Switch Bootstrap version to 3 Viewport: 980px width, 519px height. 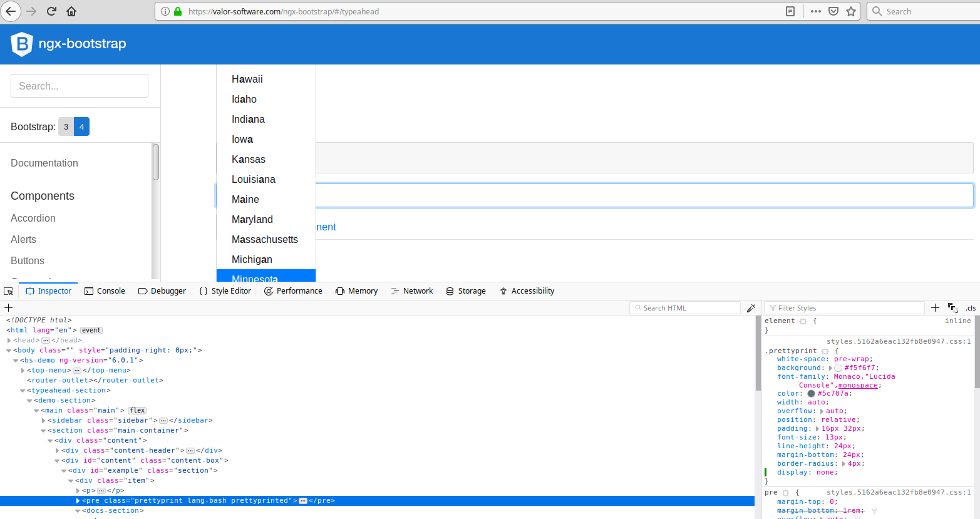(66, 126)
